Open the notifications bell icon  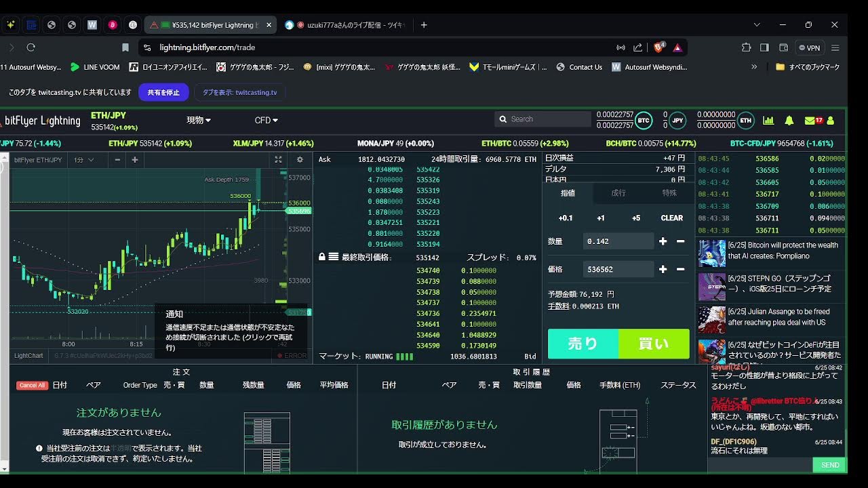pos(789,121)
